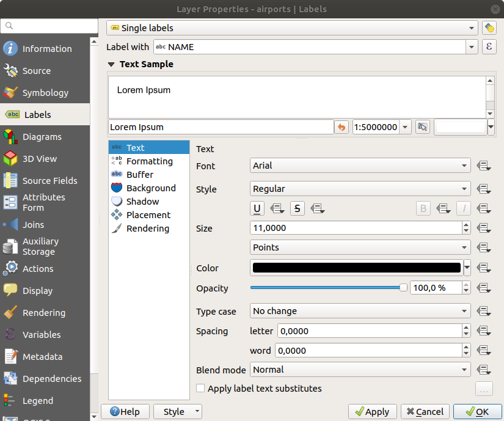
Task: Open the Diagrams section
Action: tap(45, 137)
